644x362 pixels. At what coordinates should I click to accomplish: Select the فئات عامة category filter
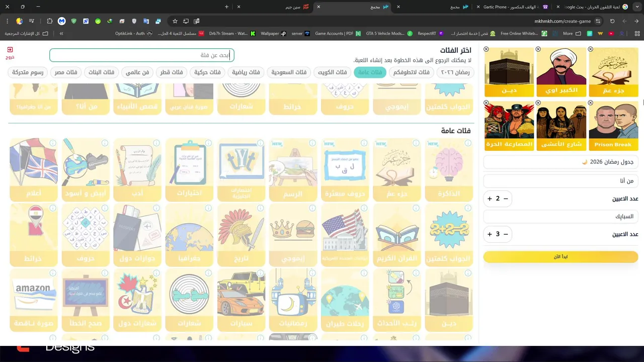click(x=370, y=72)
